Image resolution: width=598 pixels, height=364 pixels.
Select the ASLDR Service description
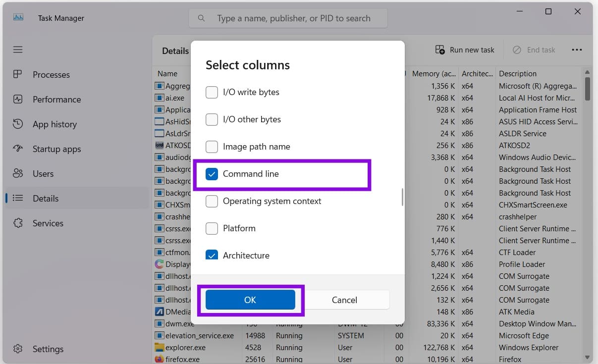click(523, 134)
